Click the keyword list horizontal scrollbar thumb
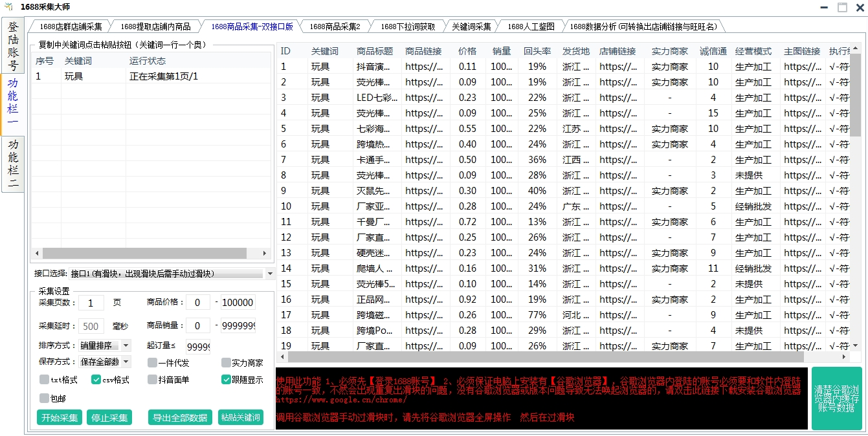Screen dimensions: 868x436 [144, 254]
